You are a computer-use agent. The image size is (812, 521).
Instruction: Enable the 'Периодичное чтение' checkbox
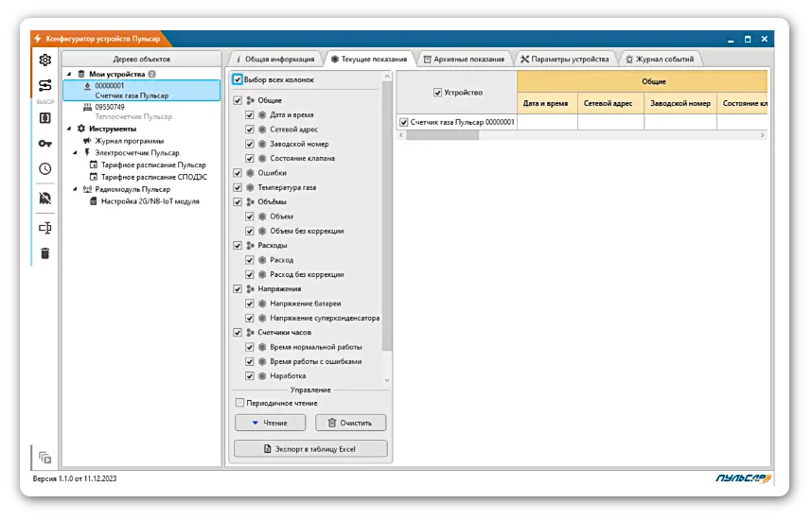(x=240, y=403)
